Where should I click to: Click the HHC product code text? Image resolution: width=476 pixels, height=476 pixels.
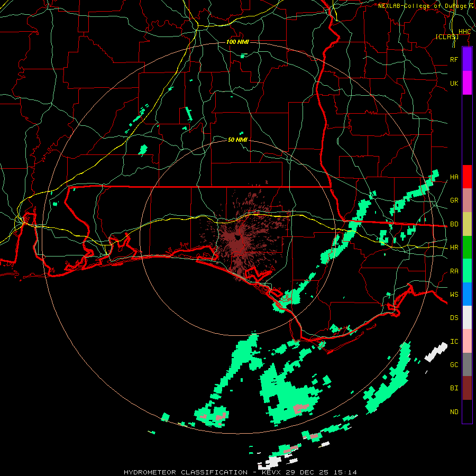tap(464, 32)
